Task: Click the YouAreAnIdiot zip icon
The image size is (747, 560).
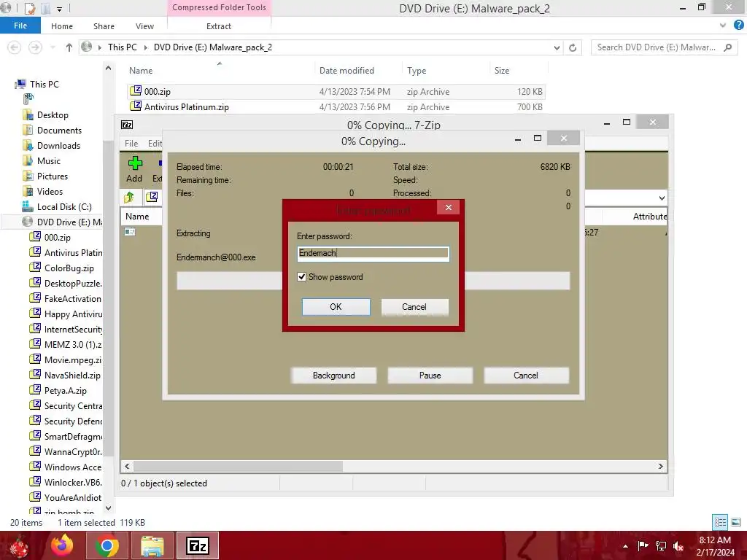Action: (x=35, y=497)
